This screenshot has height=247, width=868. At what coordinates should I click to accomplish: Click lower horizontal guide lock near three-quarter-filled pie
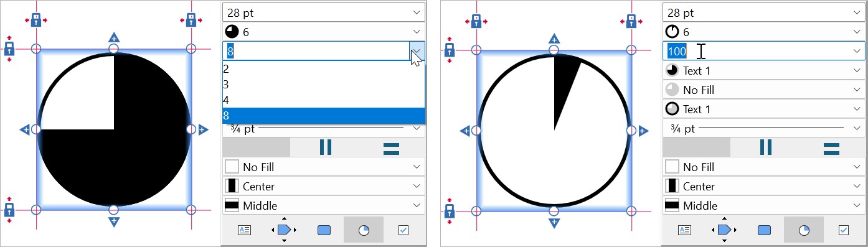coord(9,210)
